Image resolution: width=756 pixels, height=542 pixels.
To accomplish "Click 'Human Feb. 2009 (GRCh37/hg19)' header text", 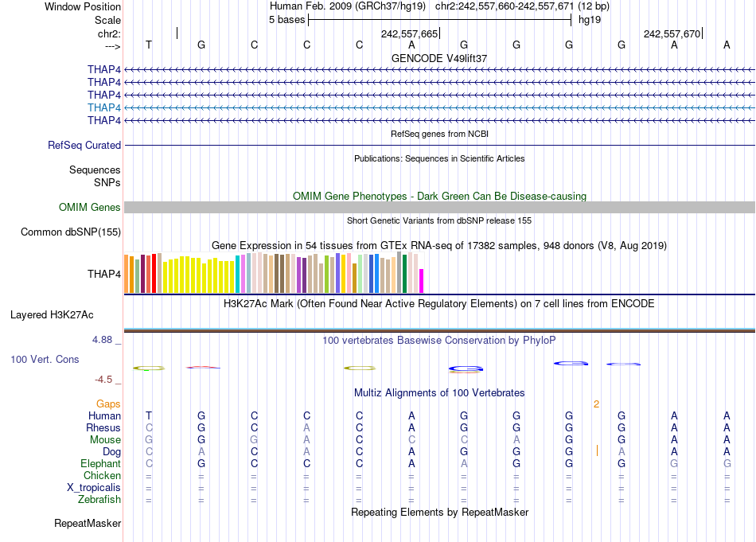I will point(348,6).
